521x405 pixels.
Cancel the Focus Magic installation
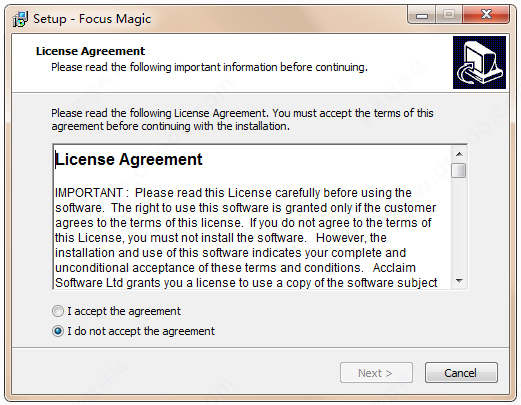tap(461, 373)
